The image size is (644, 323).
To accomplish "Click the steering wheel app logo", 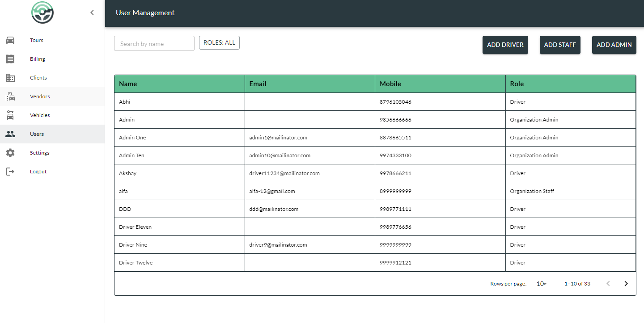I will [x=42, y=13].
